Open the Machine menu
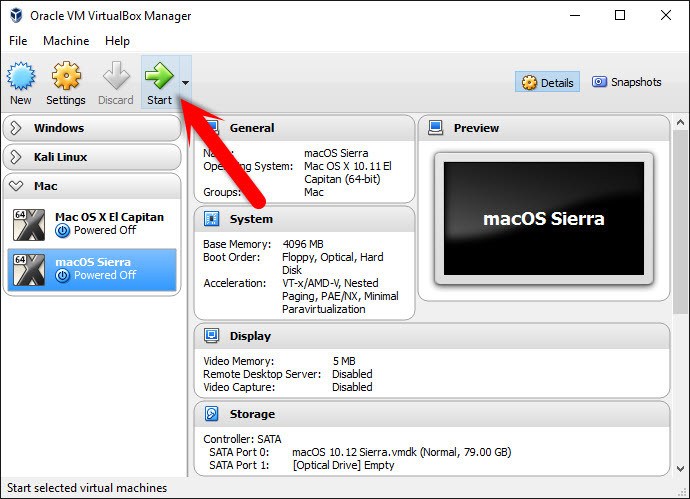Viewport: 690px width, 499px height. point(66,41)
